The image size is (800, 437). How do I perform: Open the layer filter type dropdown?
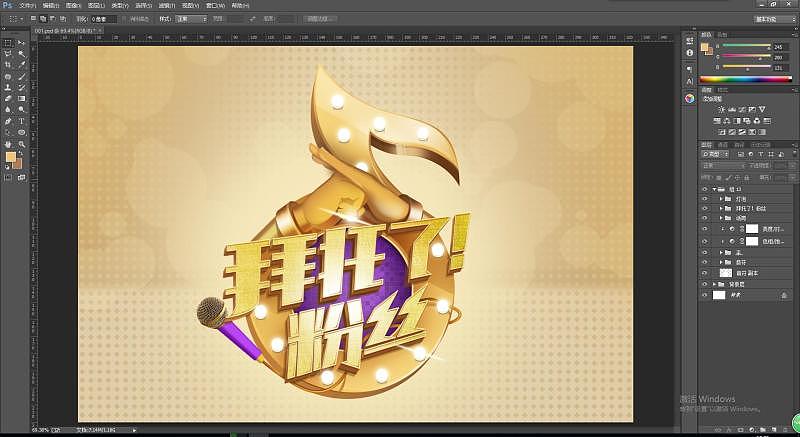click(x=715, y=155)
